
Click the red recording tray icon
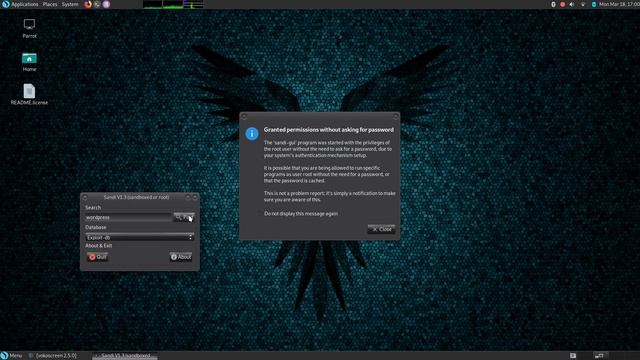(562, 4)
